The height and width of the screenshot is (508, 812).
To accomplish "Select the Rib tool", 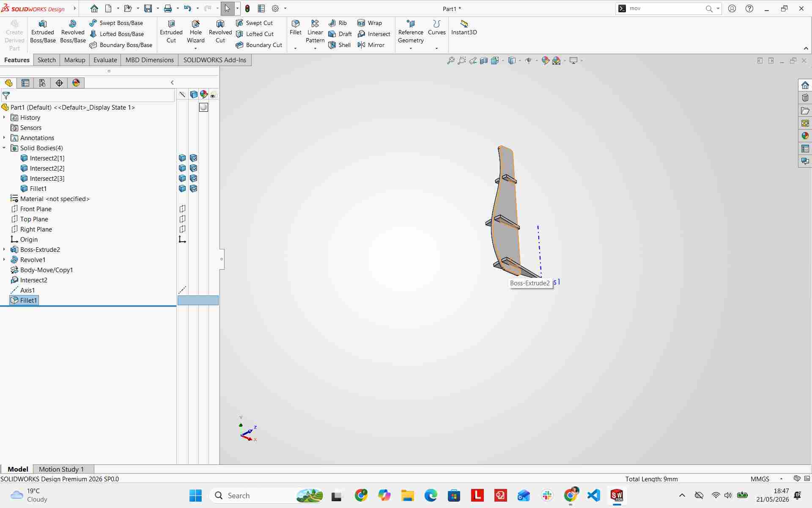I will click(x=337, y=23).
